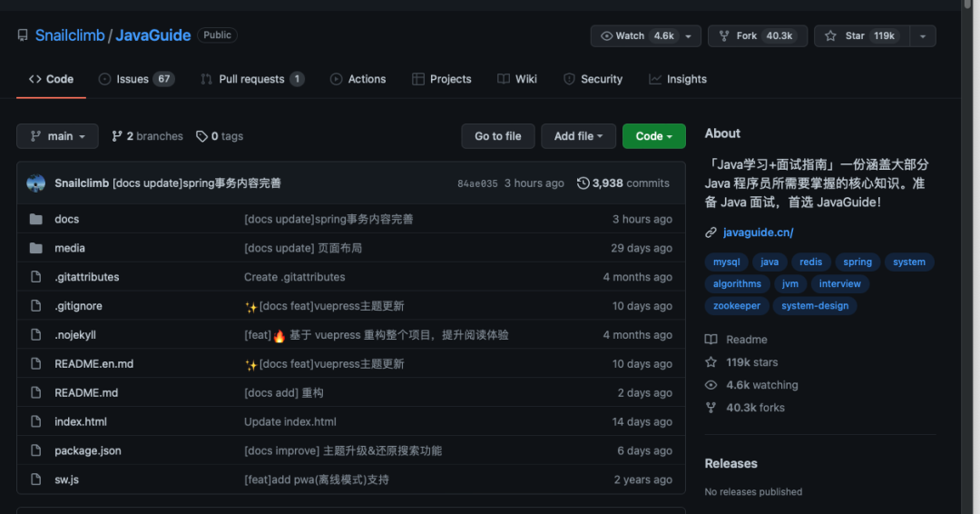Open the .nojekyll file

coord(75,335)
